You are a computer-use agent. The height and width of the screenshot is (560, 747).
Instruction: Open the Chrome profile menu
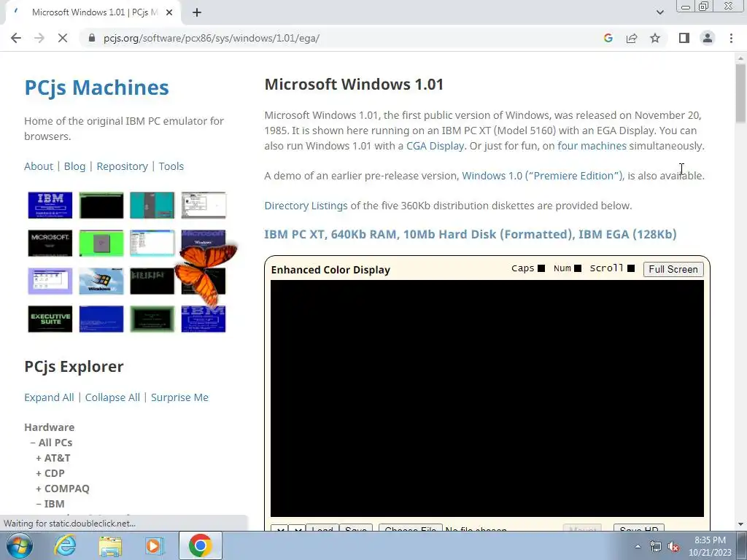point(708,38)
